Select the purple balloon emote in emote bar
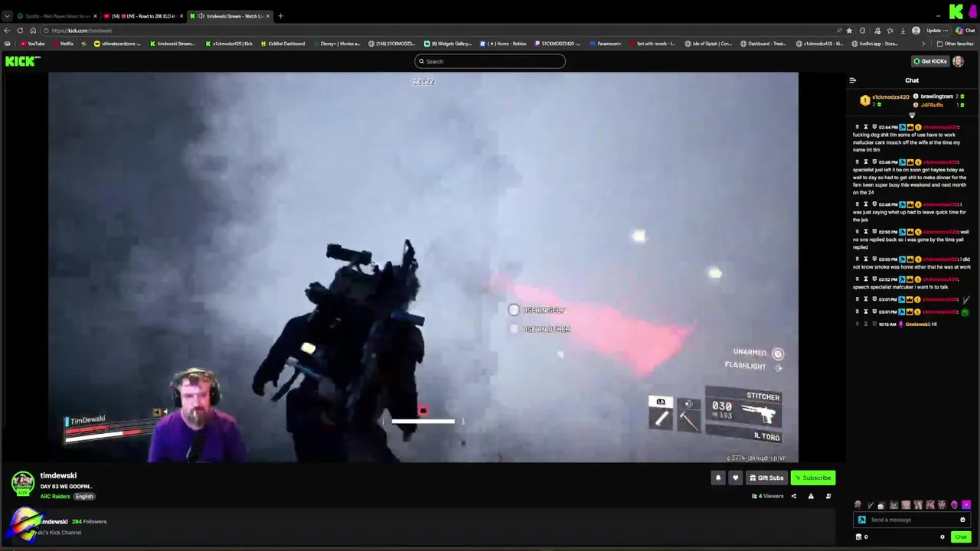 (954, 505)
